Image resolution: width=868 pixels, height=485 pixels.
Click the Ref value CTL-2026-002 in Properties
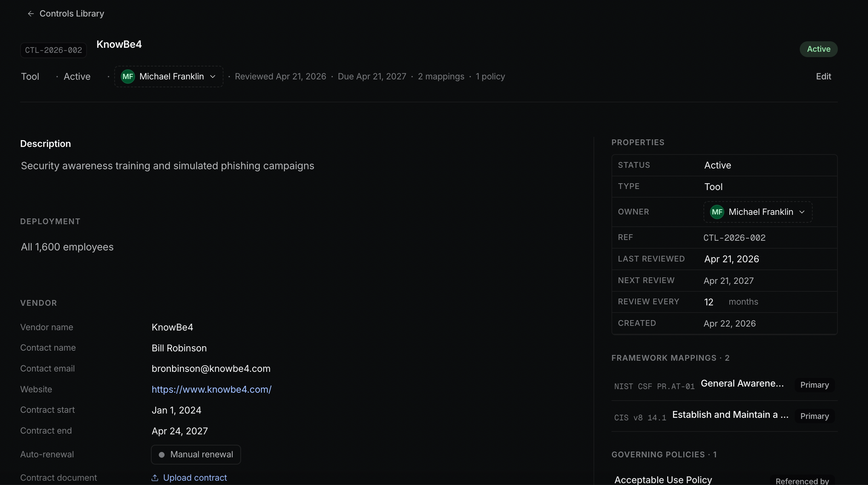click(734, 238)
